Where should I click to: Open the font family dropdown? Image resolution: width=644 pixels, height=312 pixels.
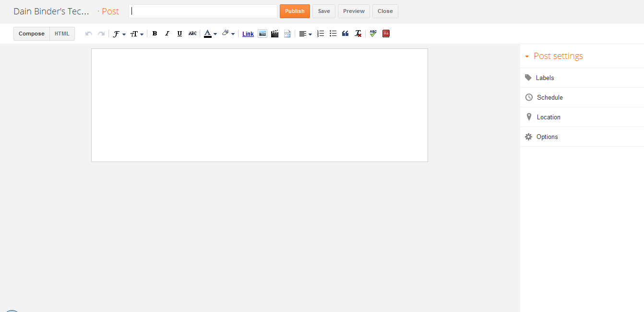coord(119,34)
